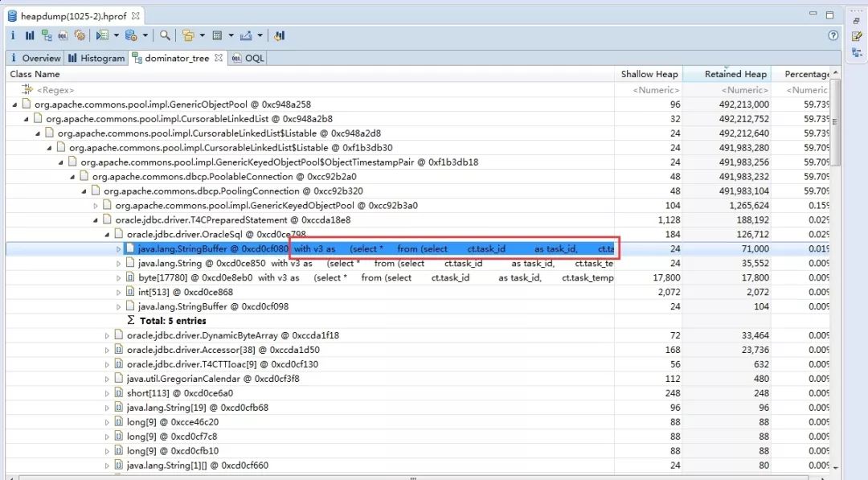Close the heapdump(1025-2).hprof editor tab
This screenshot has width=868, height=480.
[136, 16]
